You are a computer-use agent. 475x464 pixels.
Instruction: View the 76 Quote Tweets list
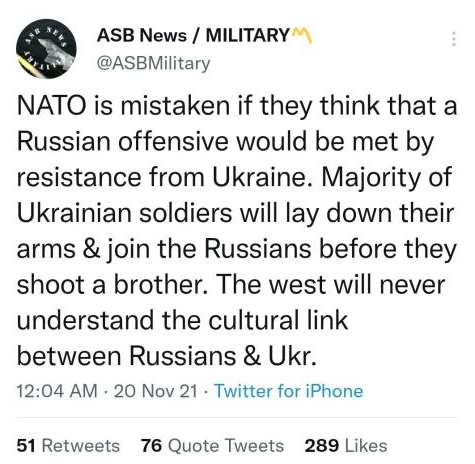pyautogui.click(x=212, y=446)
